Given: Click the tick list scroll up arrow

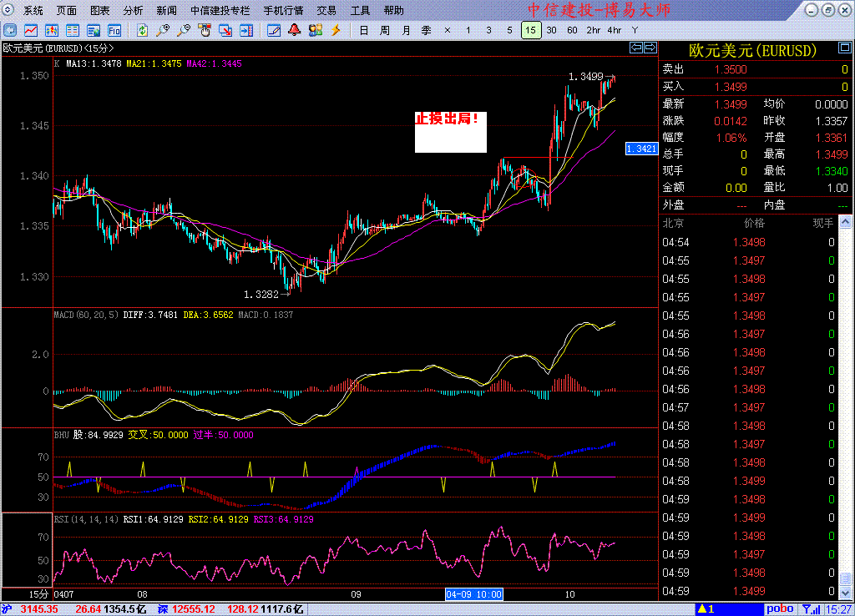Looking at the screenshot, I should 845,222.
